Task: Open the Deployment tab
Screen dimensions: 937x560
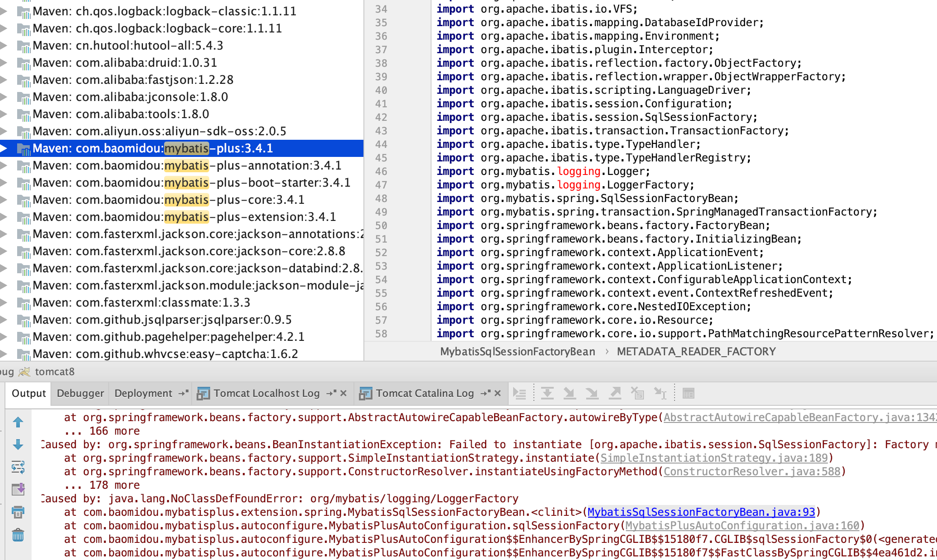Action: (x=143, y=393)
